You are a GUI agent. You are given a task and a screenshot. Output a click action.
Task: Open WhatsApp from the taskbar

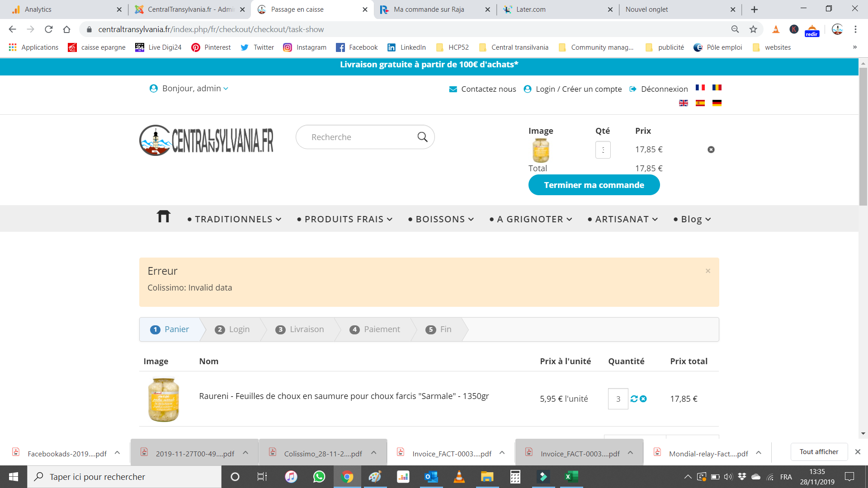point(319,477)
